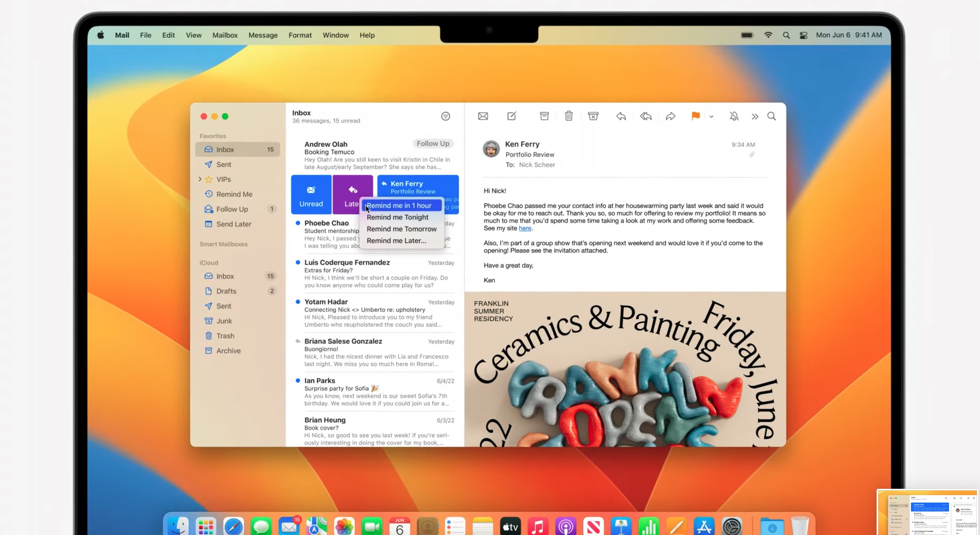
Task: Toggle the orange flag on message
Action: [696, 116]
